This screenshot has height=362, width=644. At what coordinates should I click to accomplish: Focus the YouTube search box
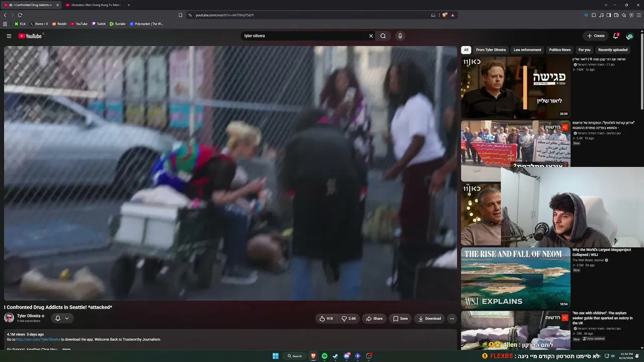[305, 36]
